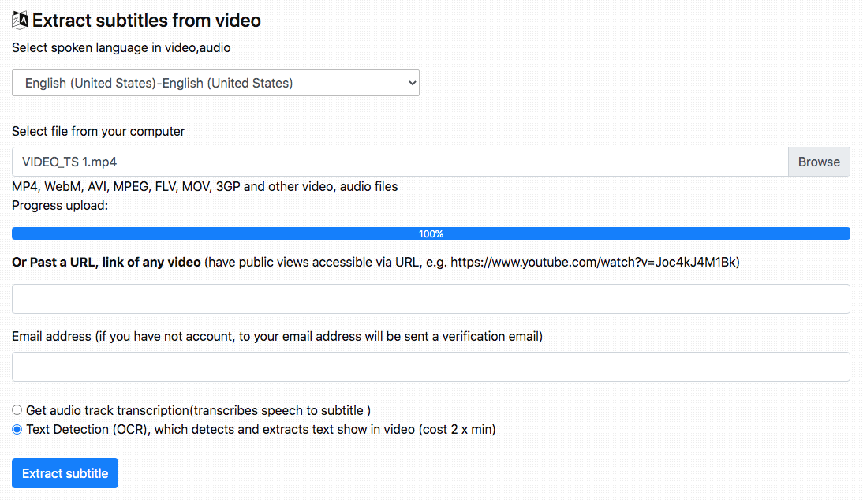This screenshot has width=863, height=504.
Task: Click the supported formats text below the file field
Action: [x=205, y=187]
